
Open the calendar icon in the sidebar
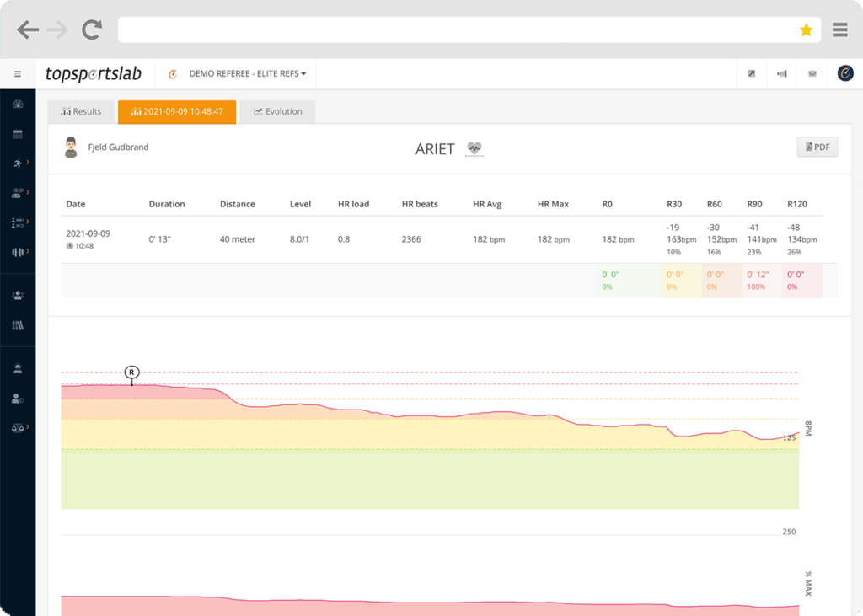(x=18, y=133)
